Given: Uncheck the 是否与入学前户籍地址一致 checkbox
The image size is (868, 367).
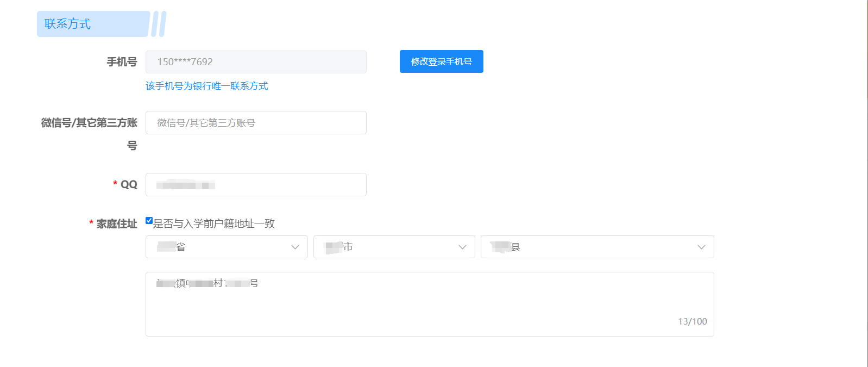Looking at the screenshot, I should [x=149, y=221].
